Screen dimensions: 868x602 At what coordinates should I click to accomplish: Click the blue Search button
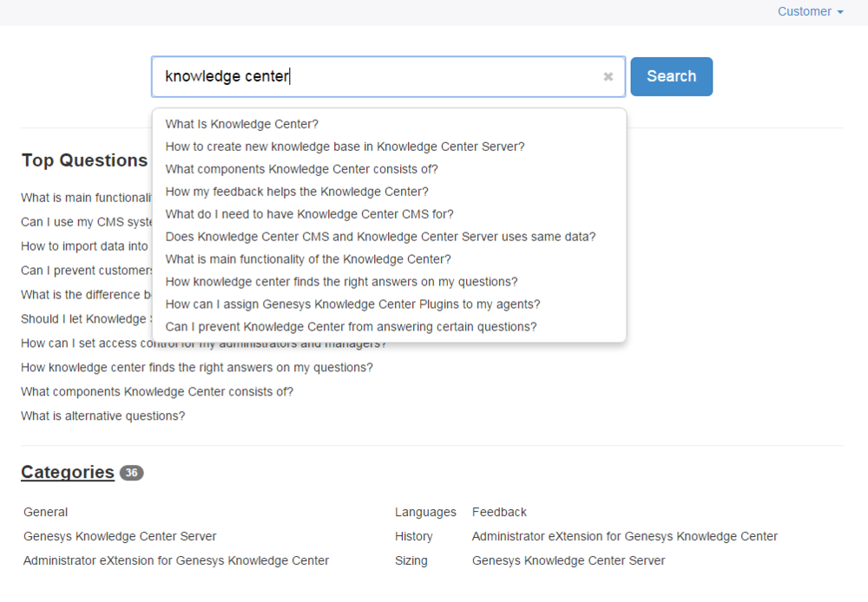(672, 76)
